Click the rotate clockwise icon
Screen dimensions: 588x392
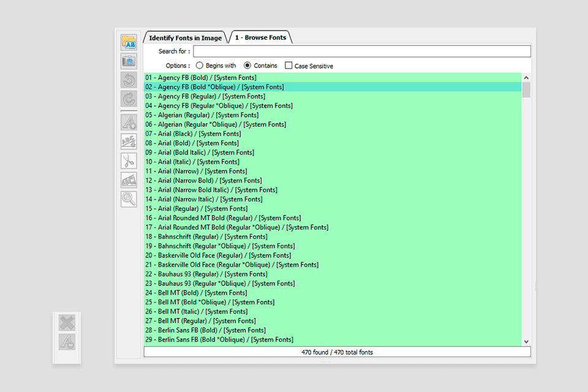pyautogui.click(x=129, y=99)
